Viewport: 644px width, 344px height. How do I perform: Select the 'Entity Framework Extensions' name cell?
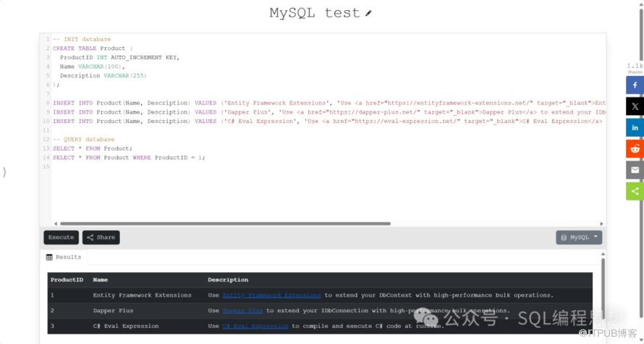click(142, 295)
